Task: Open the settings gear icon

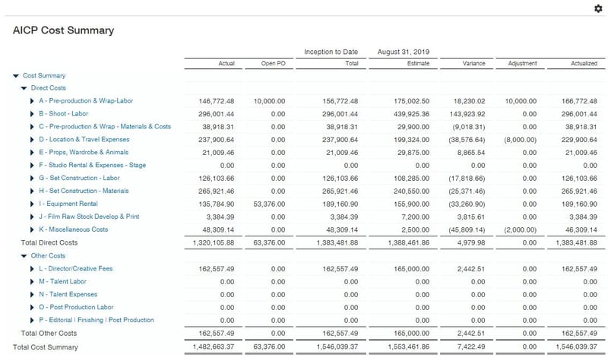Action: (x=597, y=8)
